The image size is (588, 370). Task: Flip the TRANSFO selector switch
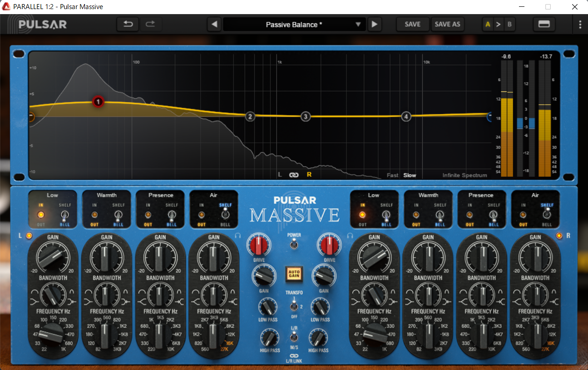click(x=294, y=307)
